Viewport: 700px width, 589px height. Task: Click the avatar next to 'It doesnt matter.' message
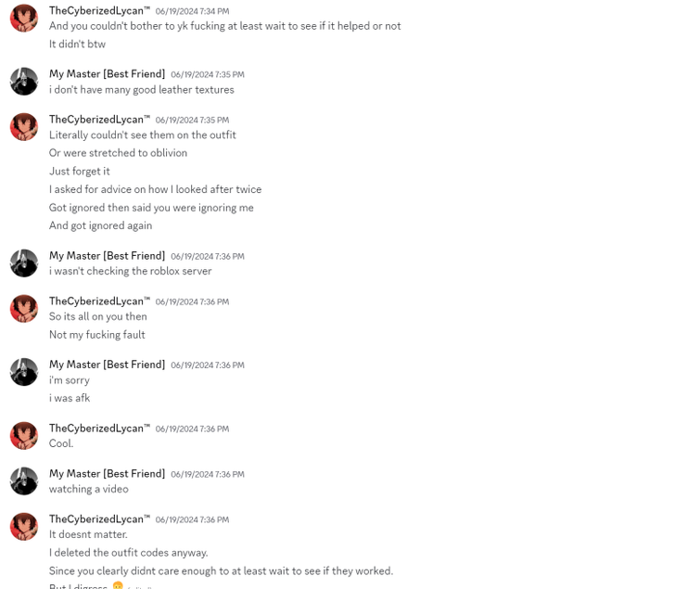(x=24, y=527)
